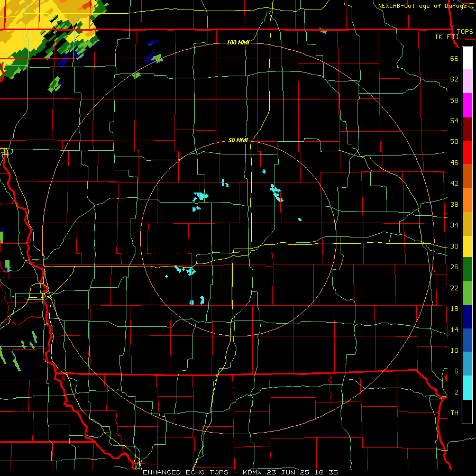Click the '22' legend value

(454, 288)
